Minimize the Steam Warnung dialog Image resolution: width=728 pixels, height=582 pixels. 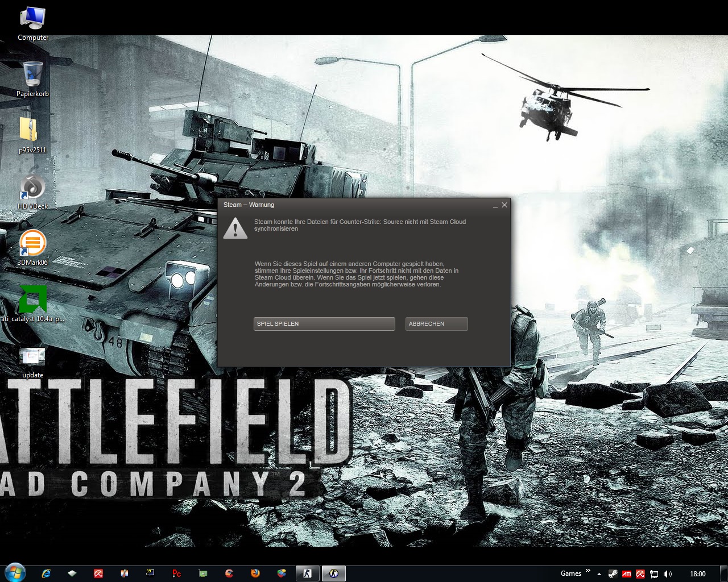point(495,205)
